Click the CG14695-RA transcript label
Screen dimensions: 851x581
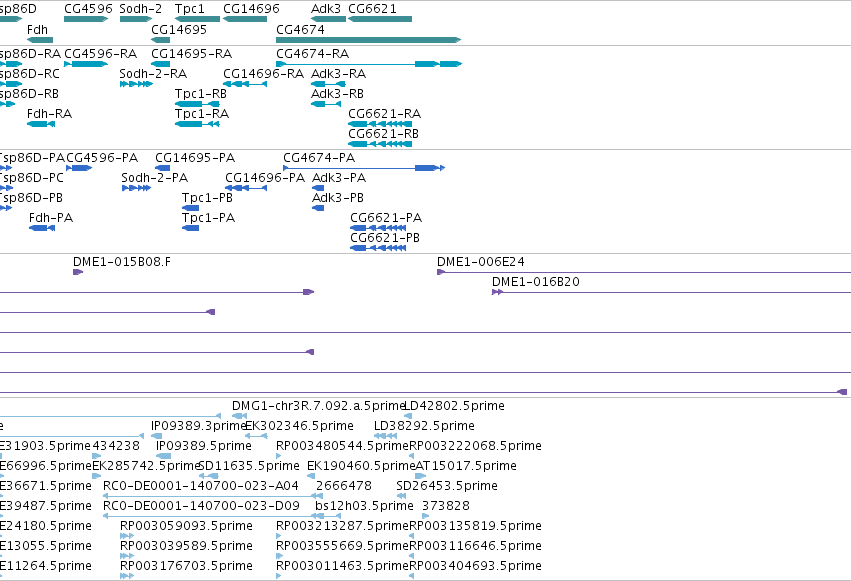(192, 54)
